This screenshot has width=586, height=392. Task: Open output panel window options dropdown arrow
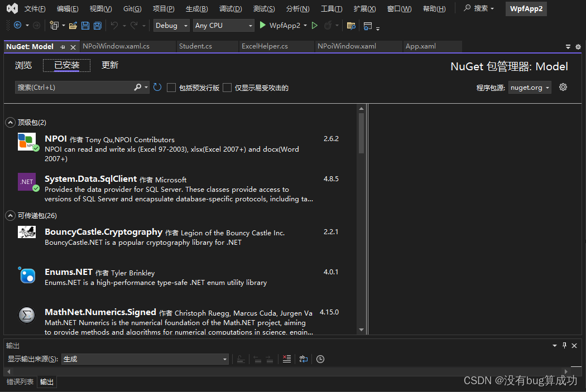pos(555,346)
